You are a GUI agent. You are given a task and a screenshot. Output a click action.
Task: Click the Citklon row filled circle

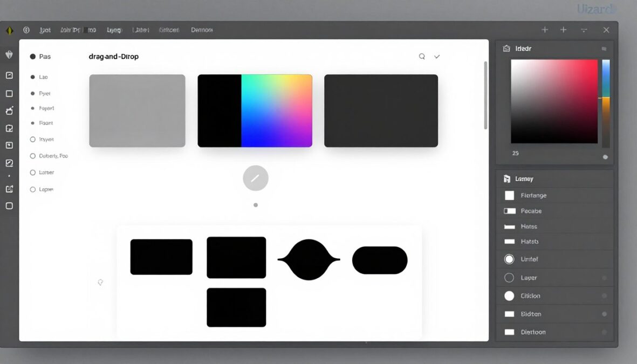(x=509, y=296)
